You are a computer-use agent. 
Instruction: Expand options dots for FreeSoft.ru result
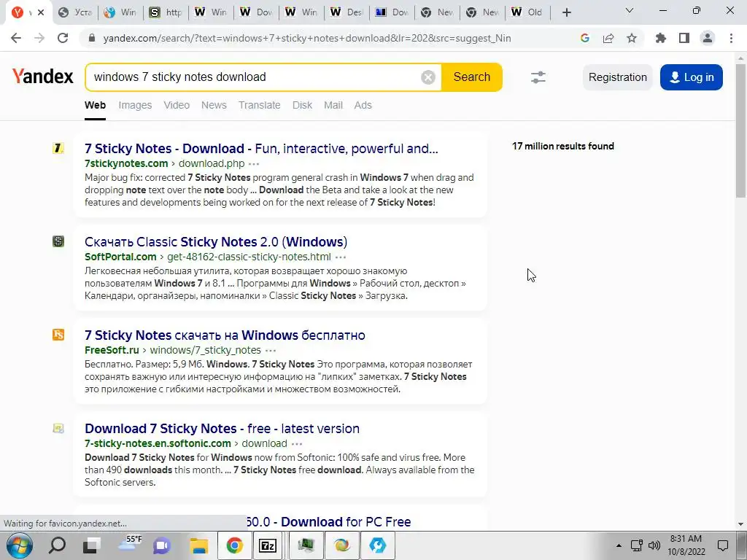pyautogui.click(x=271, y=351)
